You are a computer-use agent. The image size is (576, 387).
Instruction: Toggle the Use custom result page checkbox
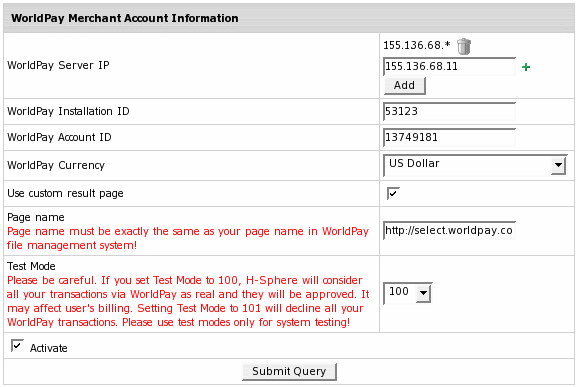[x=393, y=193]
